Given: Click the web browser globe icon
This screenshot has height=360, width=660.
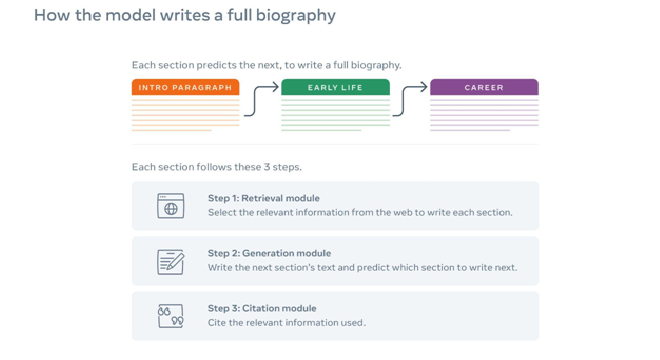Looking at the screenshot, I should click(170, 206).
